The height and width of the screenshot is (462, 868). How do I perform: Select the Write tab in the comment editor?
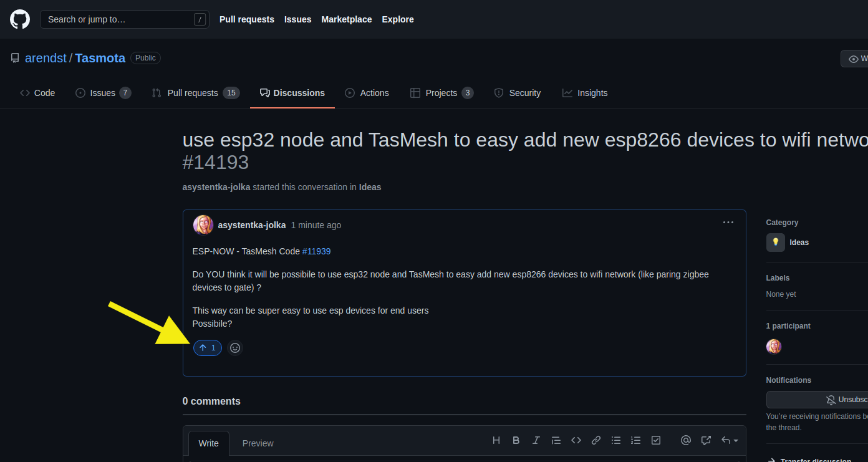point(209,443)
